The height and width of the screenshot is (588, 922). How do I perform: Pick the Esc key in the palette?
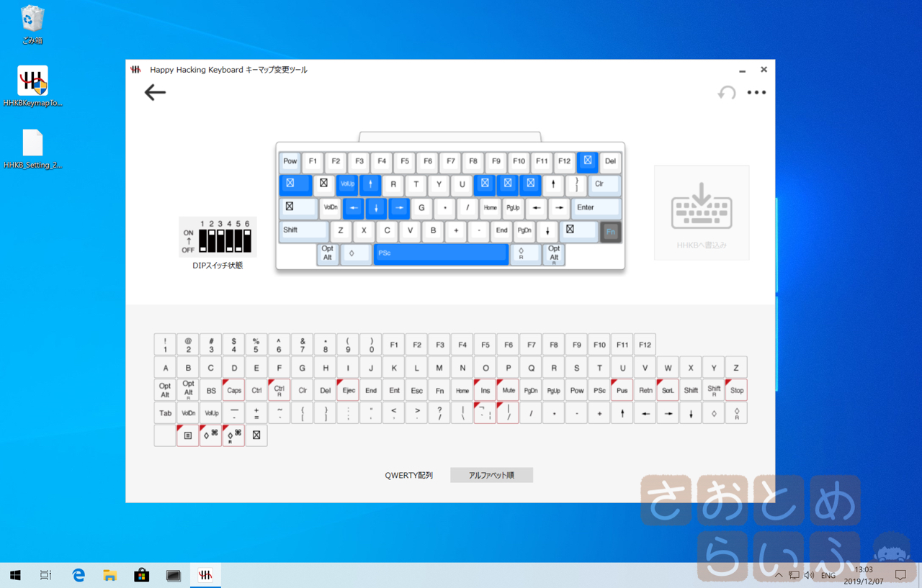(x=416, y=390)
